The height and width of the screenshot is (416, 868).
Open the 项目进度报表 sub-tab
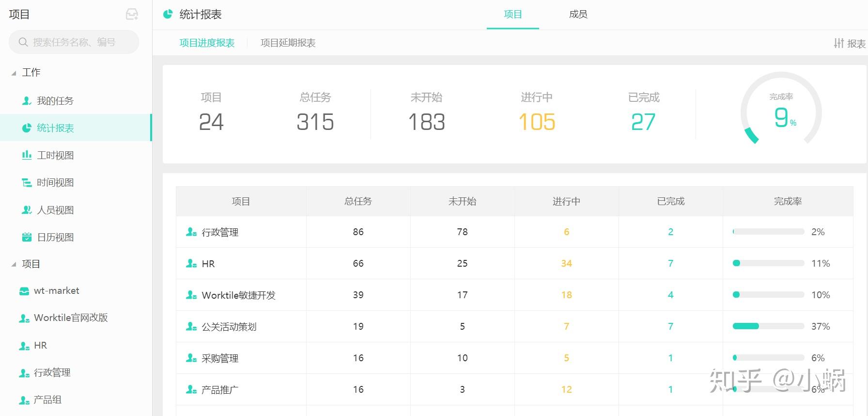tap(207, 43)
